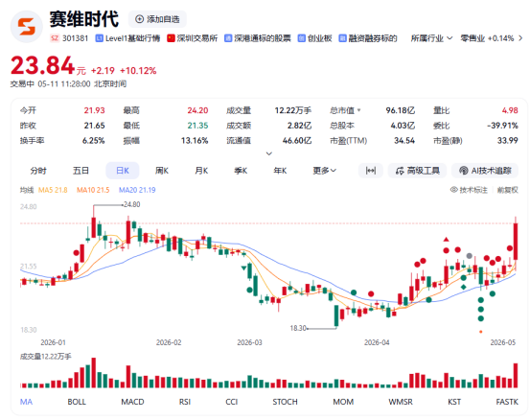Viewport: 530px width, 420px height.
Task: Select the BOLL indicator
Action: (x=77, y=402)
